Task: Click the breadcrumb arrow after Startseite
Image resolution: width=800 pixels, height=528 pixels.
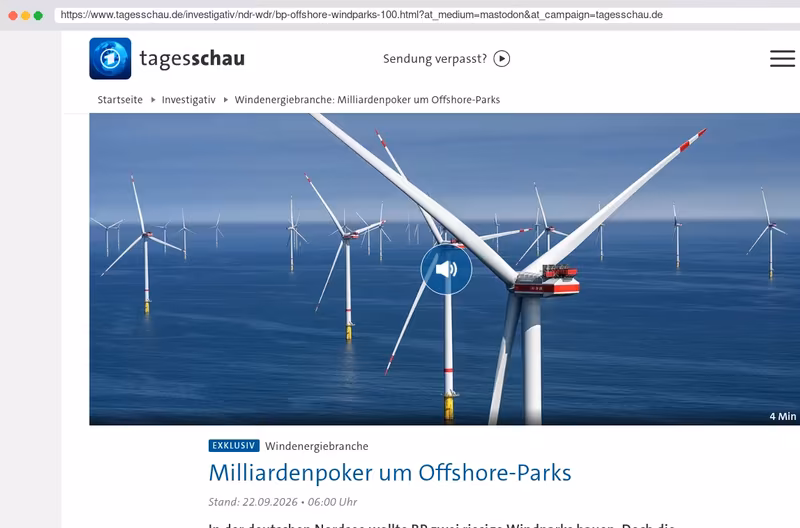Action: [153, 100]
